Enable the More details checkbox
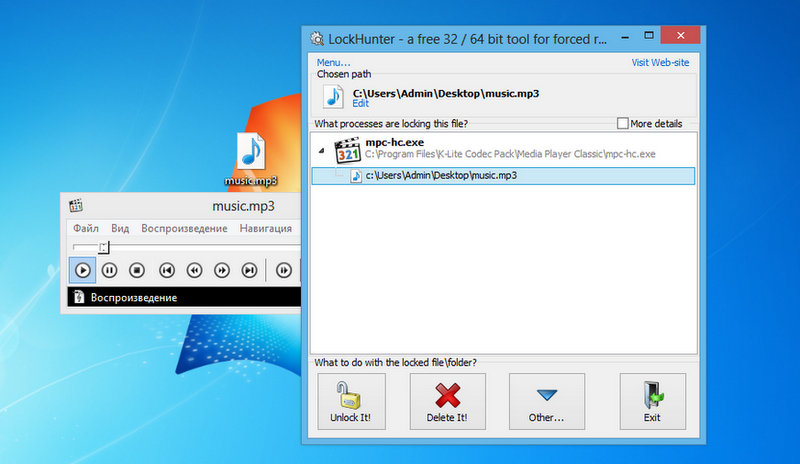800x464 pixels. tap(622, 124)
